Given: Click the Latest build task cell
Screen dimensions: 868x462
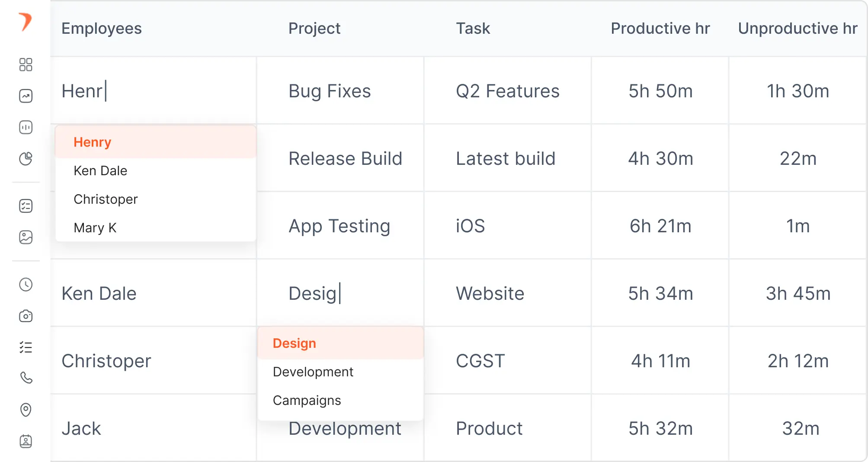Looking at the screenshot, I should pos(508,158).
